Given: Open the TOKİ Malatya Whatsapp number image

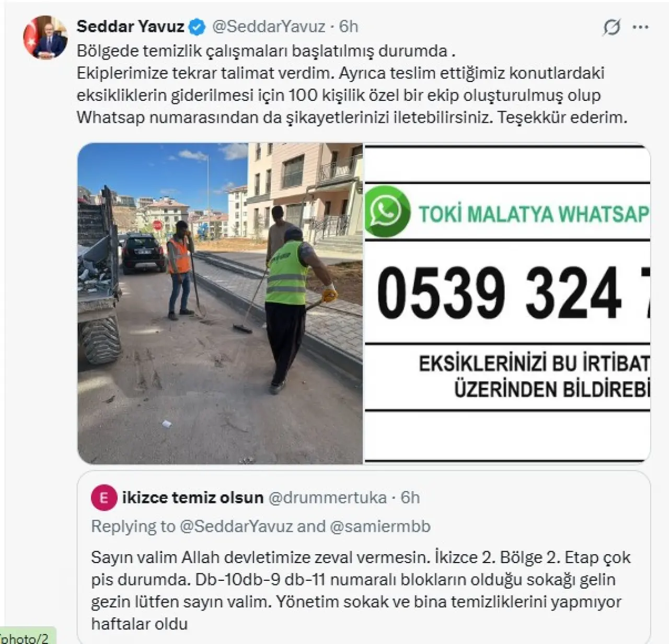Looking at the screenshot, I should pos(507,303).
